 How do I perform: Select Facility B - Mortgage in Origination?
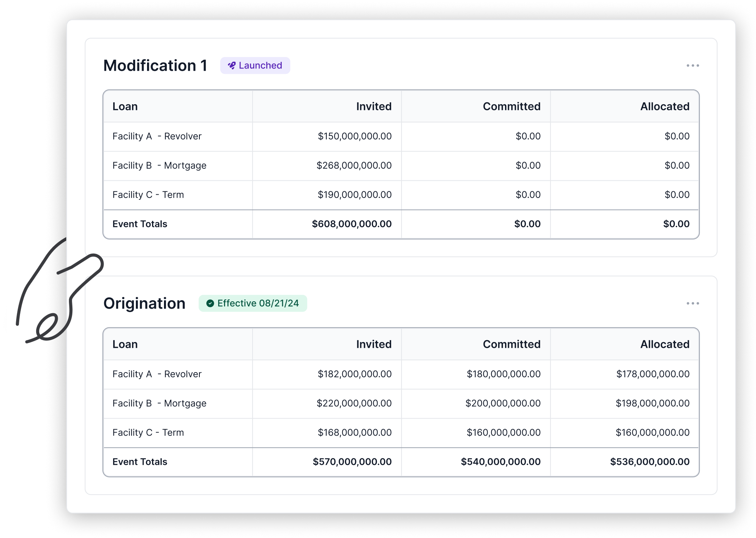(x=159, y=403)
